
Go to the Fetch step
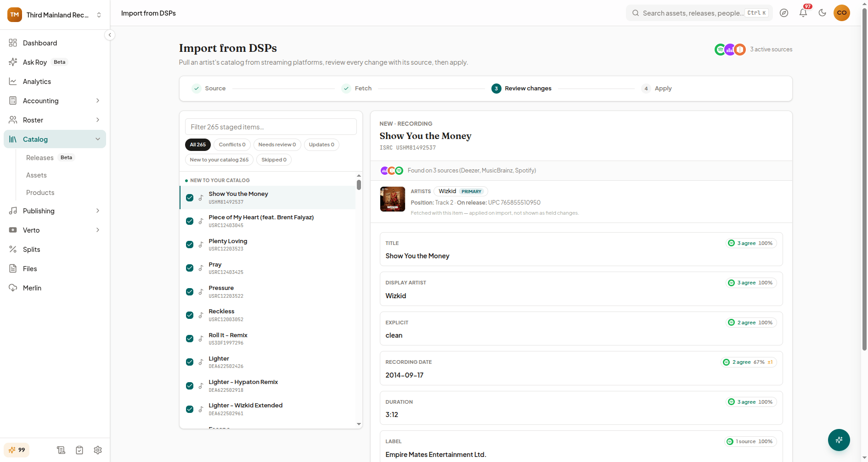(x=357, y=89)
